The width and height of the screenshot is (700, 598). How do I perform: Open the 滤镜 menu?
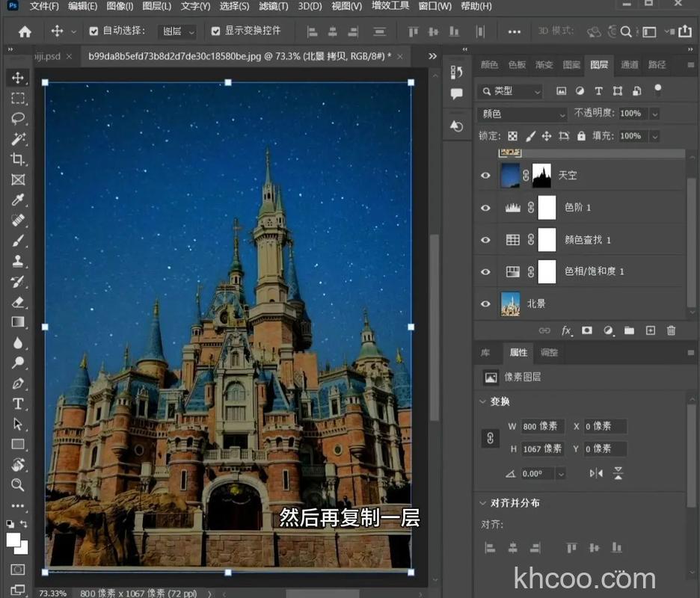coord(273,6)
